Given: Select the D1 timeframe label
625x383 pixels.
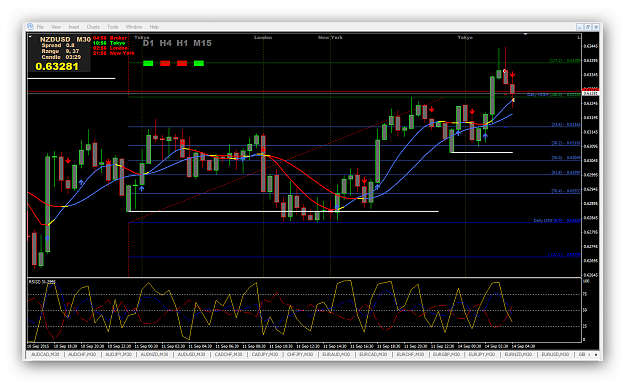Looking at the screenshot, I should coord(148,43).
